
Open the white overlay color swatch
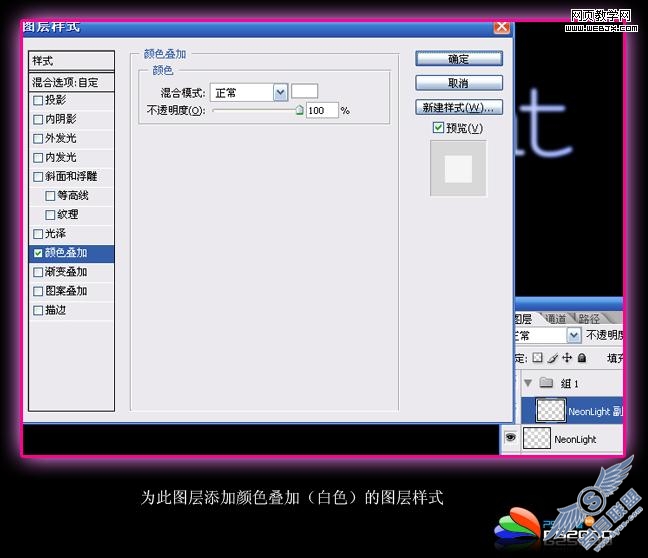305,91
